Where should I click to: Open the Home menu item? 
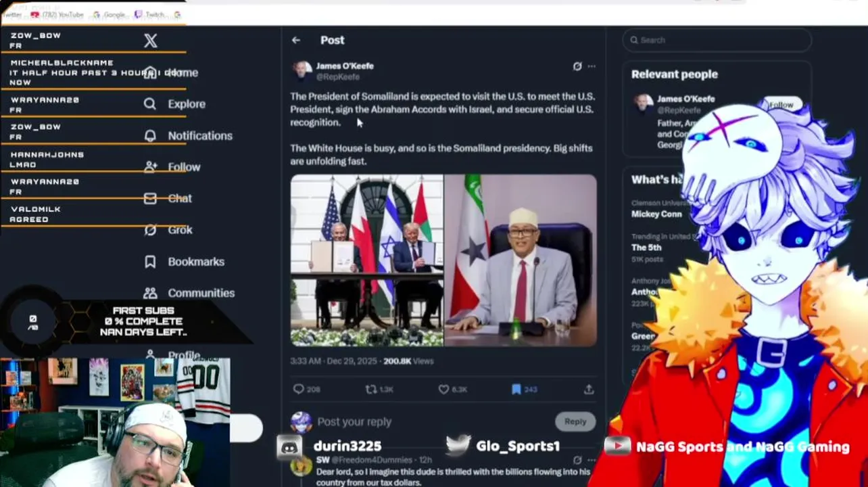click(x=183, y=72)
